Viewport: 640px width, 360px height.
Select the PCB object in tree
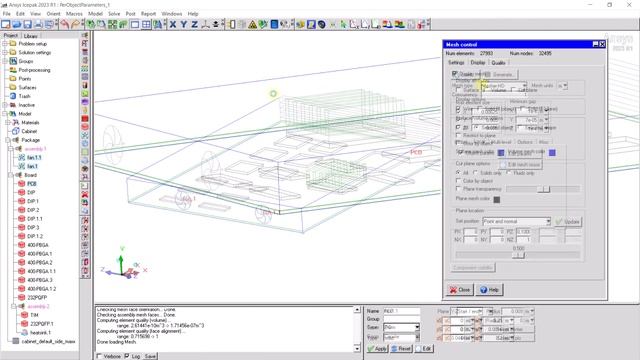click(x=32, y=184)
